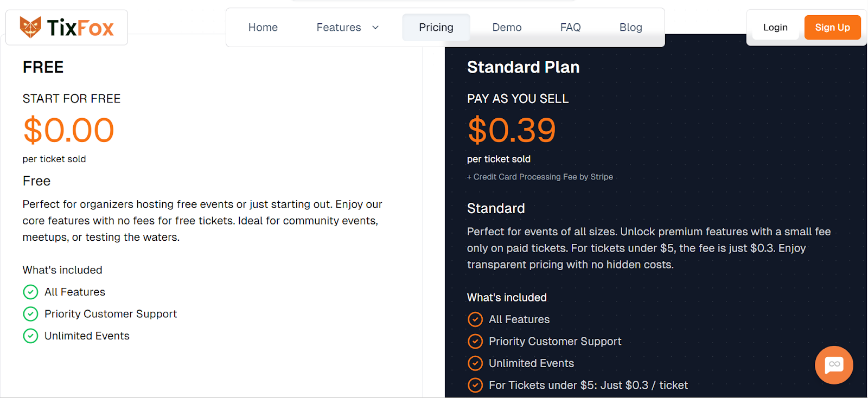
Task: Expand the Features dropdown chevron
Action: 375,28
